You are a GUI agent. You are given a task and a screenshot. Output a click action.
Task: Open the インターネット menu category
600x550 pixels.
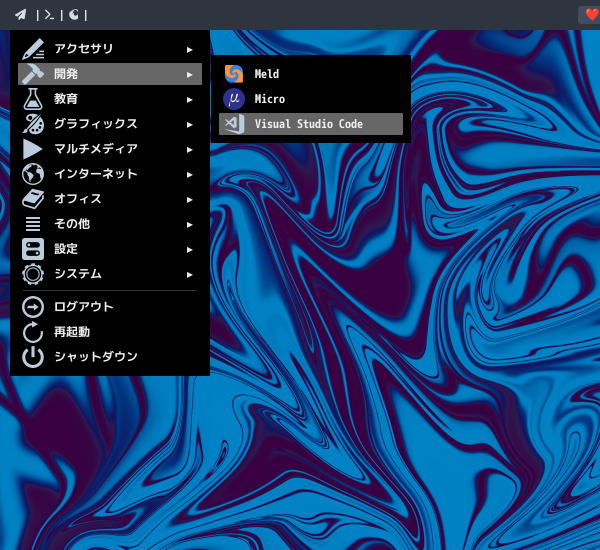tap(110, 174)
